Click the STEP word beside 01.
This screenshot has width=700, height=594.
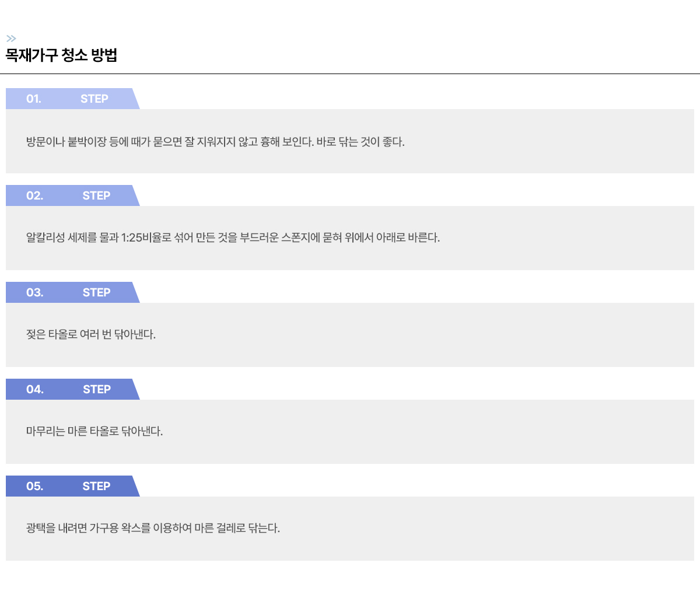94,99
